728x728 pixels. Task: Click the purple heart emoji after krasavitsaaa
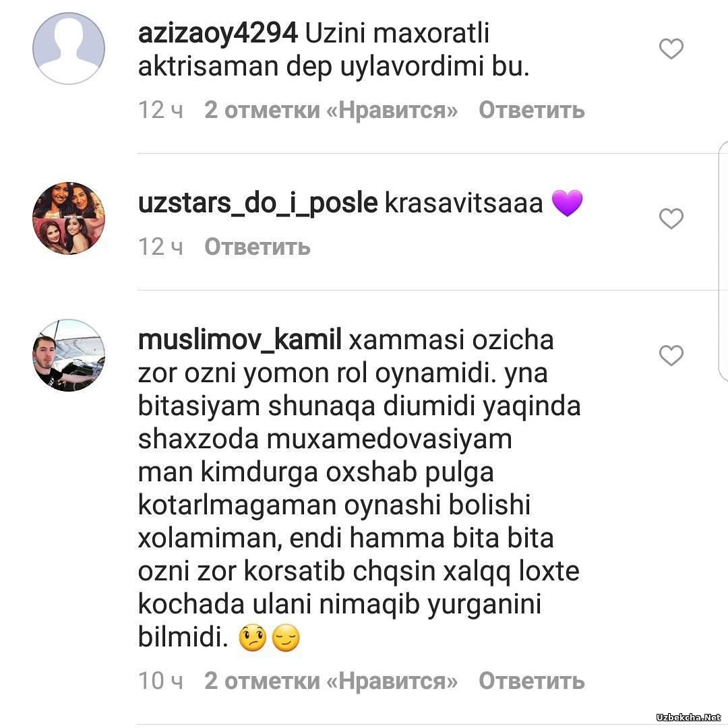point(567,204)
